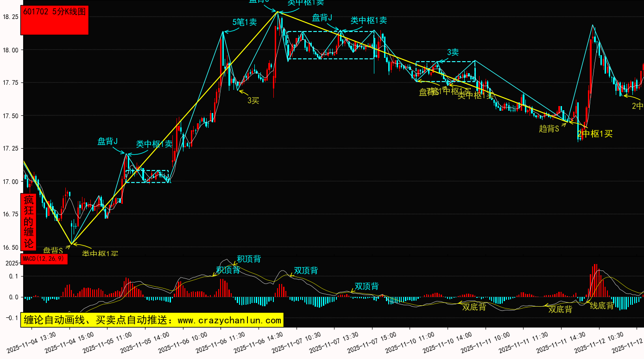
Task: Select the 3卖 sell point annotation
Action: 453,52
